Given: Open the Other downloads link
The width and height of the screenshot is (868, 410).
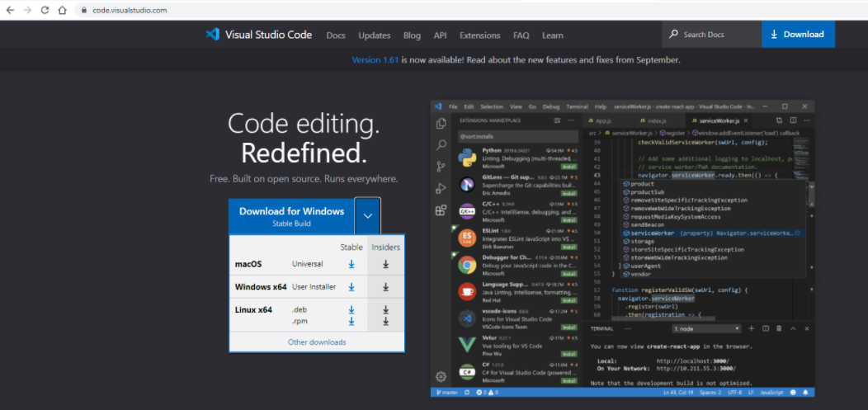Looking at the screenshot, I should (x=317, y=342).
